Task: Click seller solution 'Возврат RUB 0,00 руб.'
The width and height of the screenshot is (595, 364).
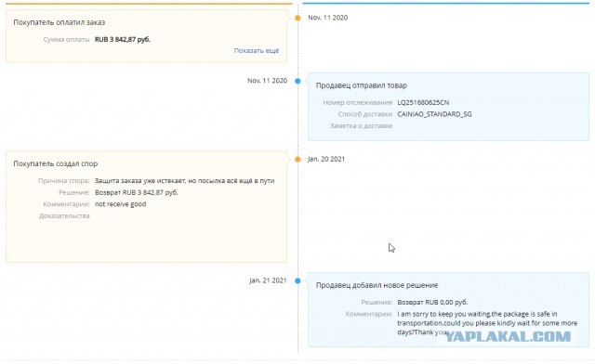Action: [432, 302]
